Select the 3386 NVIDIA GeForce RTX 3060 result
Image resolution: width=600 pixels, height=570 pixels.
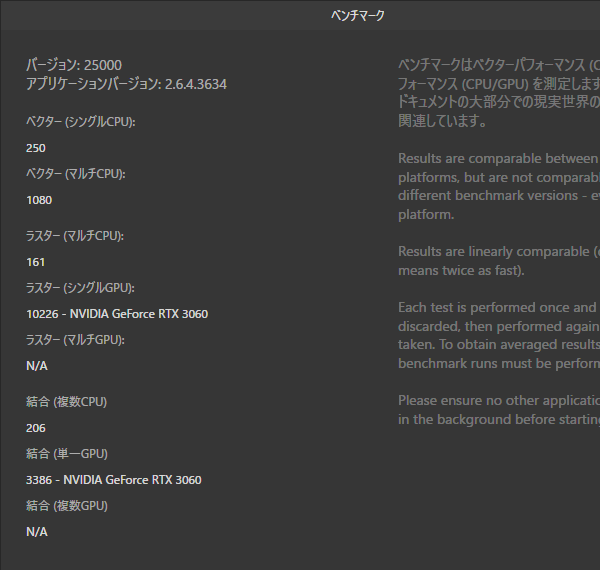(114, 480)
